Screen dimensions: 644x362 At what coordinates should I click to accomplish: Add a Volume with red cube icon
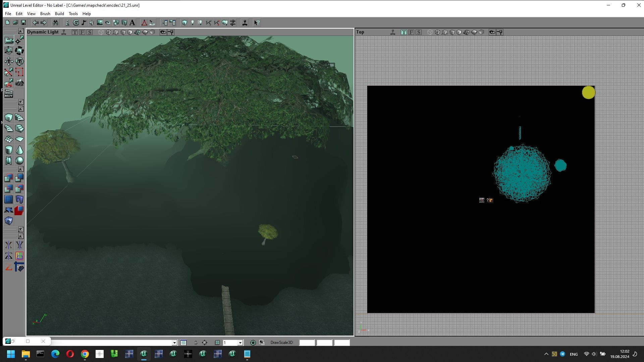pos(19,210)
